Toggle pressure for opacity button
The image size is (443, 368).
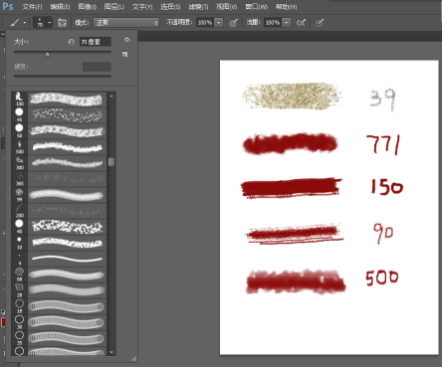pos(234,23)
